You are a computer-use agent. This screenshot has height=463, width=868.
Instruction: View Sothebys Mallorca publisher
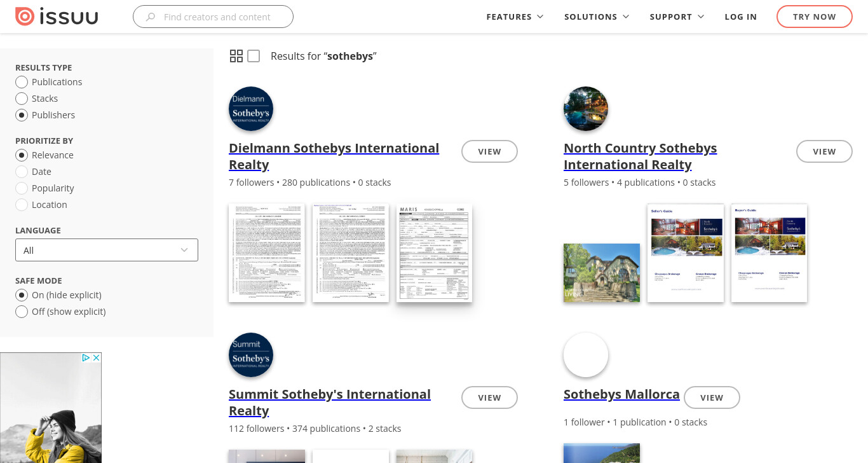pos(712,397)
